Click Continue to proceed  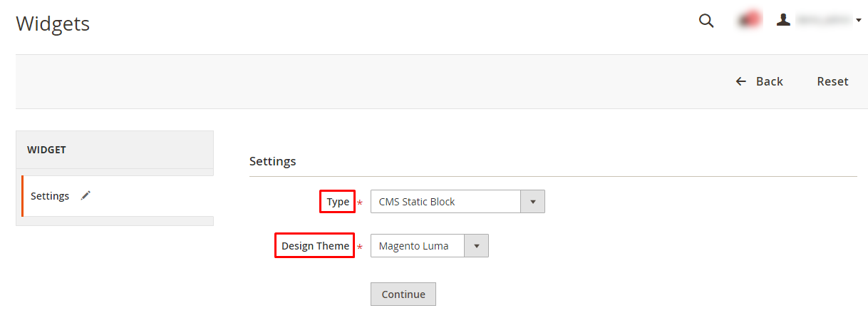pyautogui.click(x=403, y=294)
